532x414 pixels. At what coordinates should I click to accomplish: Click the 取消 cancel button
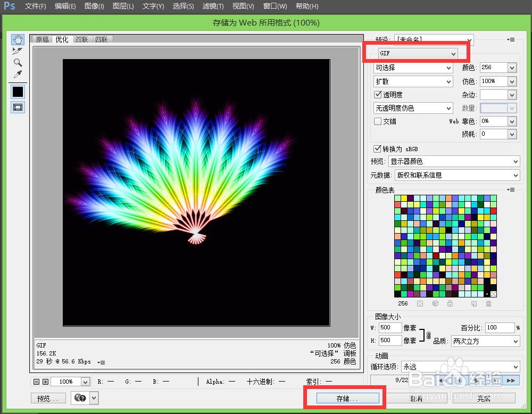point(417,399)
